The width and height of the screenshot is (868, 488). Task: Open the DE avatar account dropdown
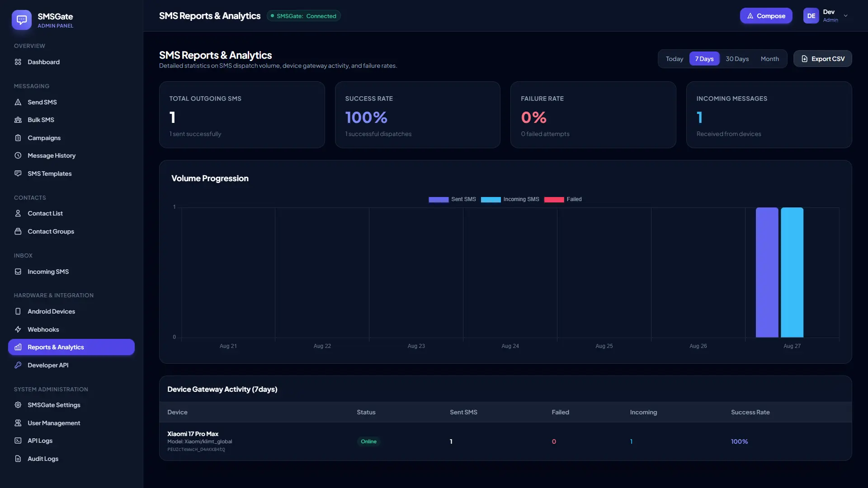tap(811, 16)
